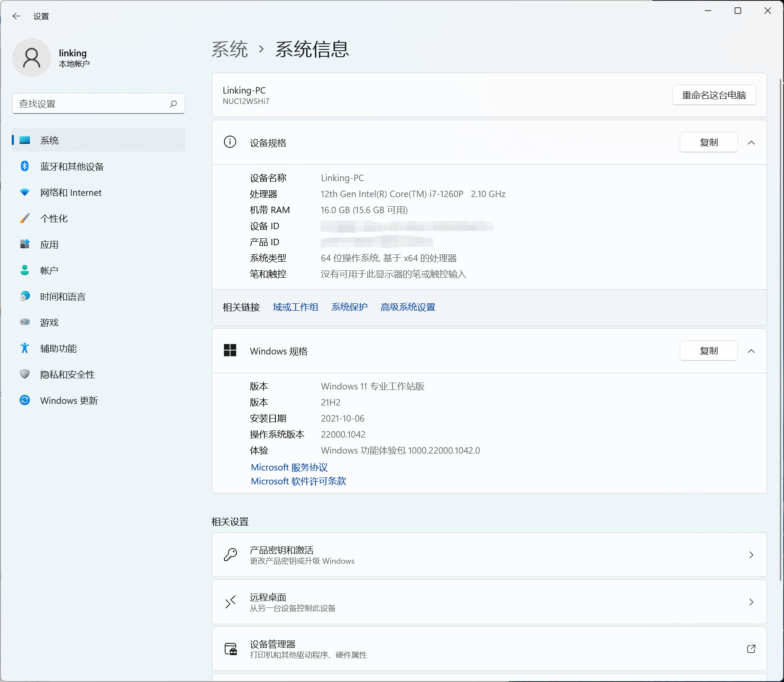Collapse the Windows 规格 section chevron
Screen dimensions: 784x682
751,351
